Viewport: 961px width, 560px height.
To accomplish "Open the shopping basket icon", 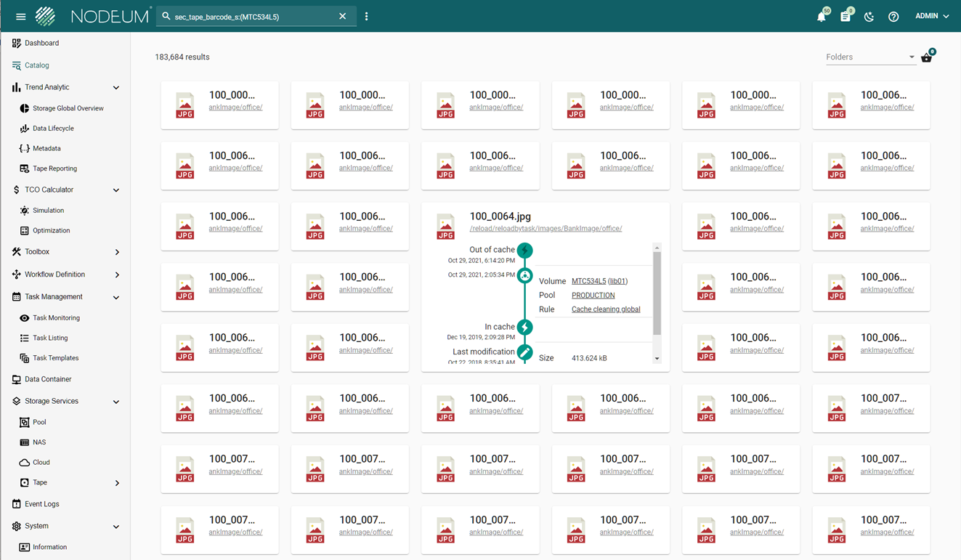I will pyautogui.click(x=926, y=57).
